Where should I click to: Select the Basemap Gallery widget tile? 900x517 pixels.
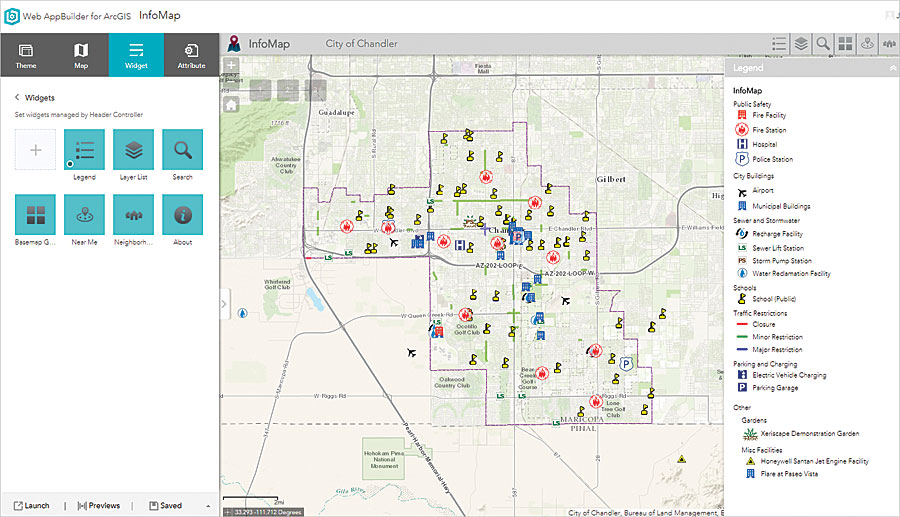coord(36,215)
